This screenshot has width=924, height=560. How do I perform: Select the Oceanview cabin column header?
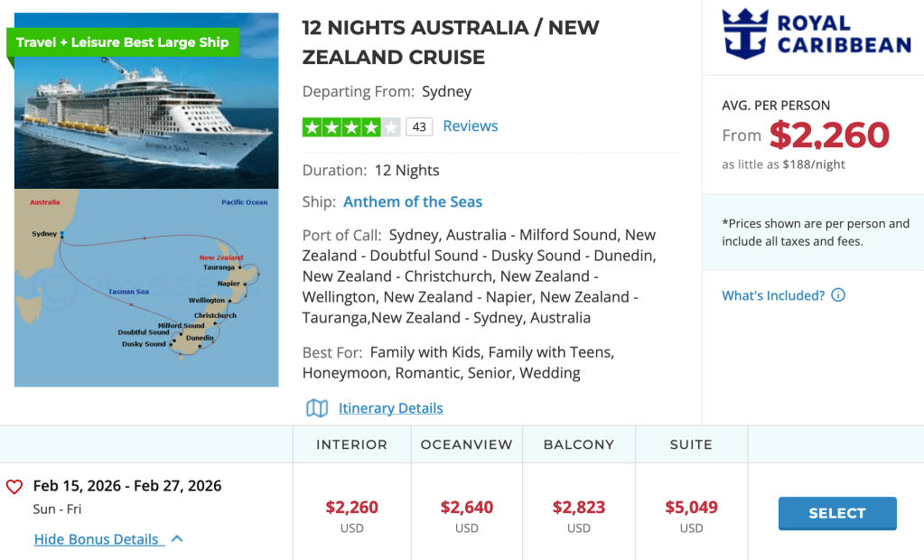pyautogui.click(x=466, y=444)
